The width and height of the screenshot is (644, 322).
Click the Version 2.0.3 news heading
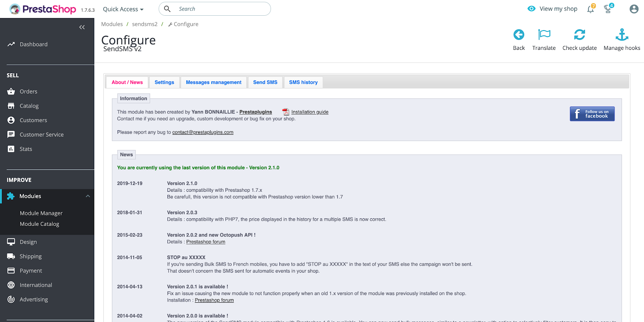[182, 213]
